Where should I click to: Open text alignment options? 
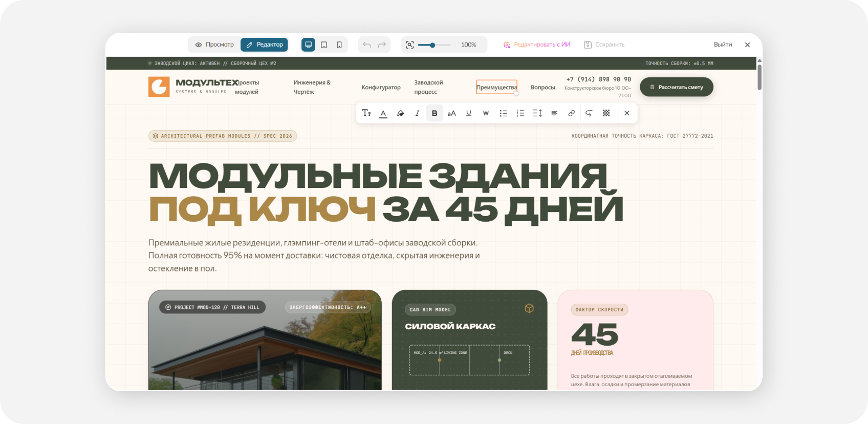click(554, 113)
